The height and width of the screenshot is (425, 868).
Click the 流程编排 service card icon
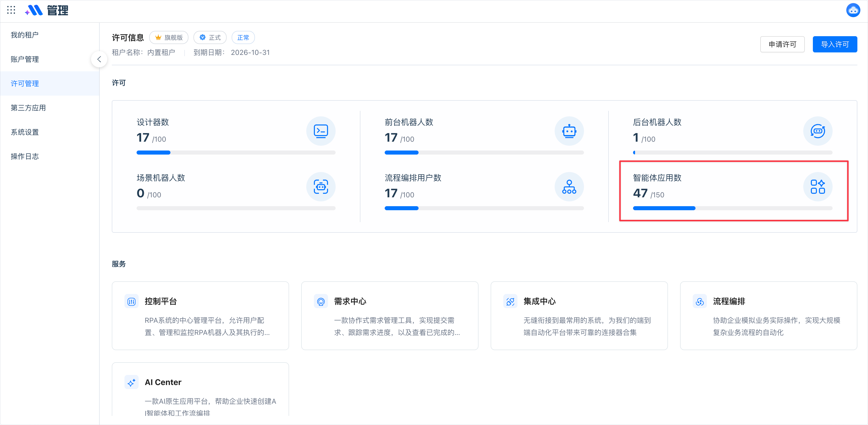pos(700,302)
